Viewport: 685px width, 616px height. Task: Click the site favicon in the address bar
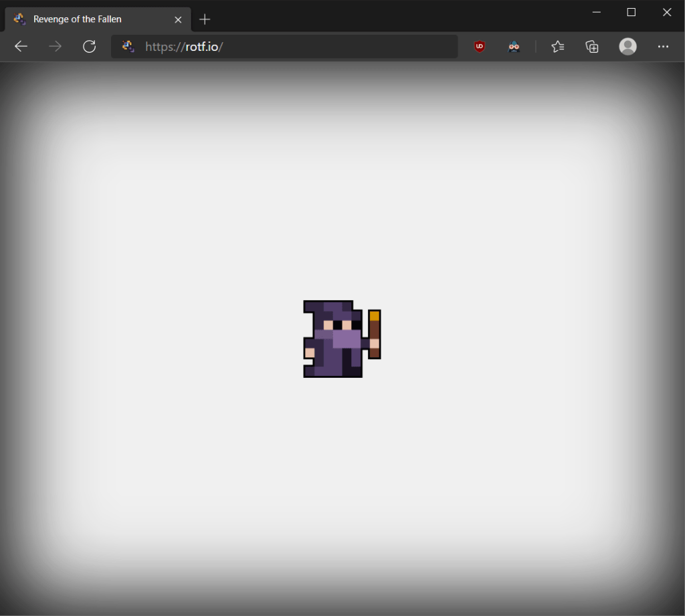coord(128,46)
